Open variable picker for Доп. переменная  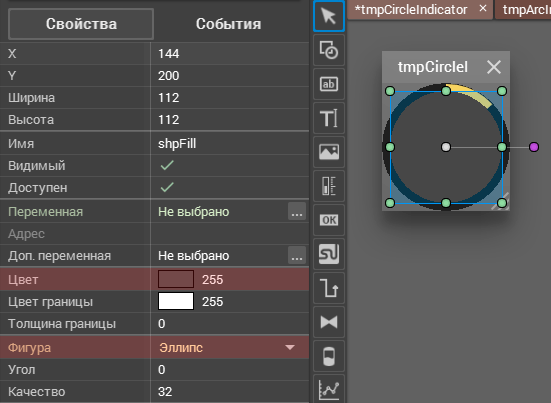[x=297, y=255]
